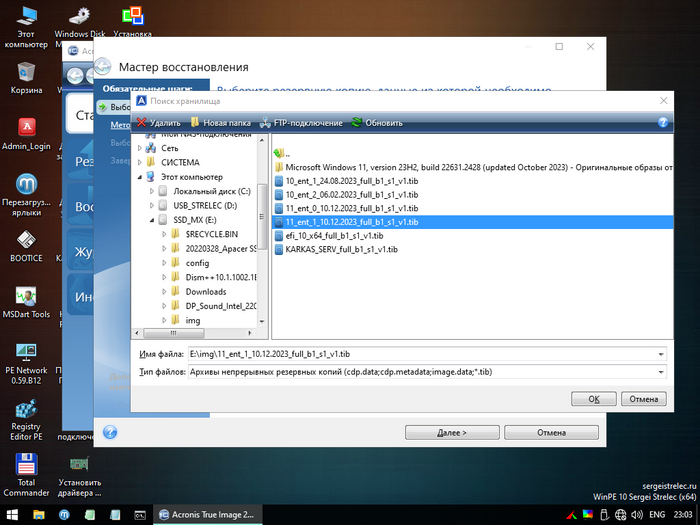
Task: Click back arrow in Мастер восстановления header
Action: point(103,67)
